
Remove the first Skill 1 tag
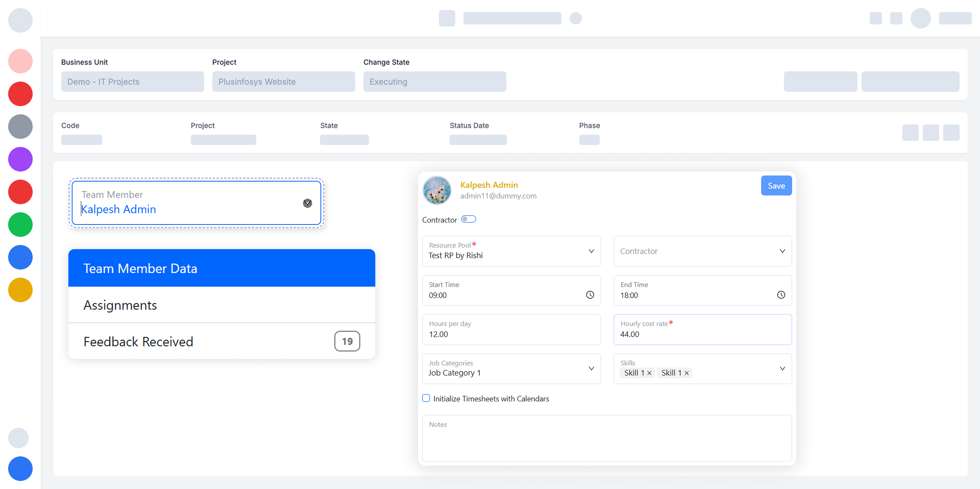[x=649, y=373]
